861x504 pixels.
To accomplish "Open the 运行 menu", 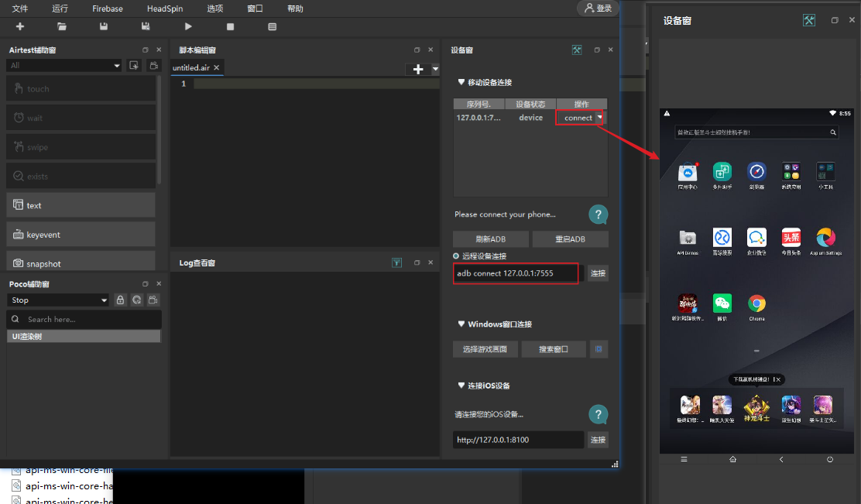I will tap(60, 9).
